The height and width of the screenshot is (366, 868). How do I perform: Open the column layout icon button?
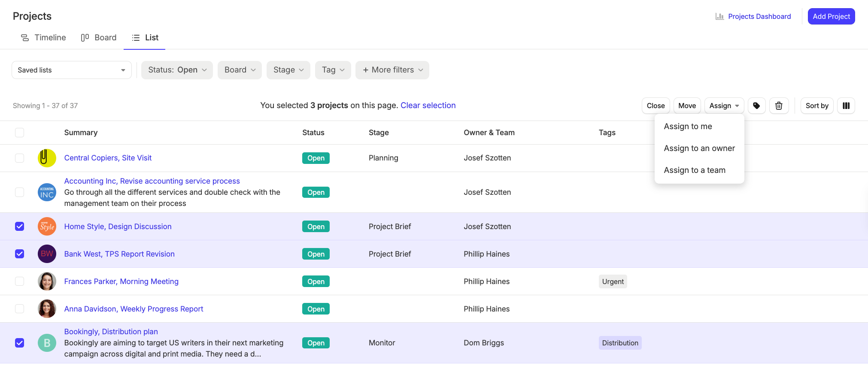(x=846, y=106)
